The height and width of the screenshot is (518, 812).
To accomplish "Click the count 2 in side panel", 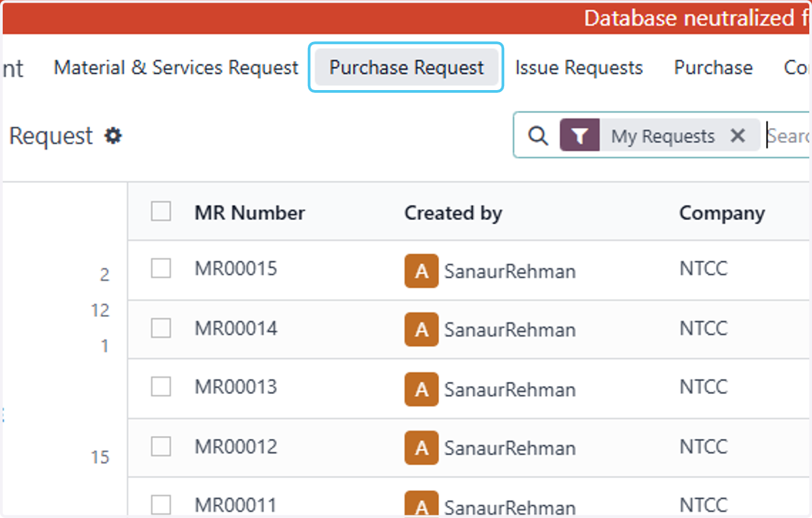I will pyautogui.click(x=104, y=275).
